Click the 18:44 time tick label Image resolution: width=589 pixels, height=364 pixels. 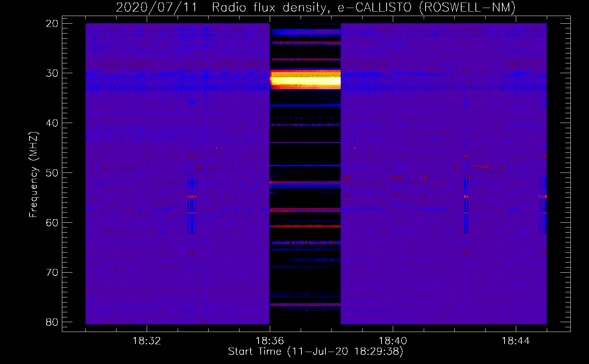click(516, 341)
